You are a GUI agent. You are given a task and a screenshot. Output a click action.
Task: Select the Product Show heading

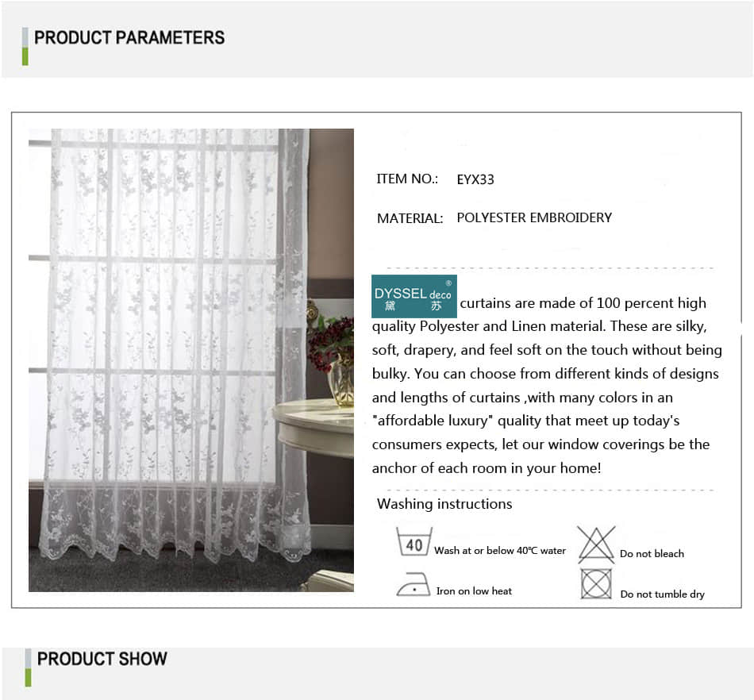point(102,659)
